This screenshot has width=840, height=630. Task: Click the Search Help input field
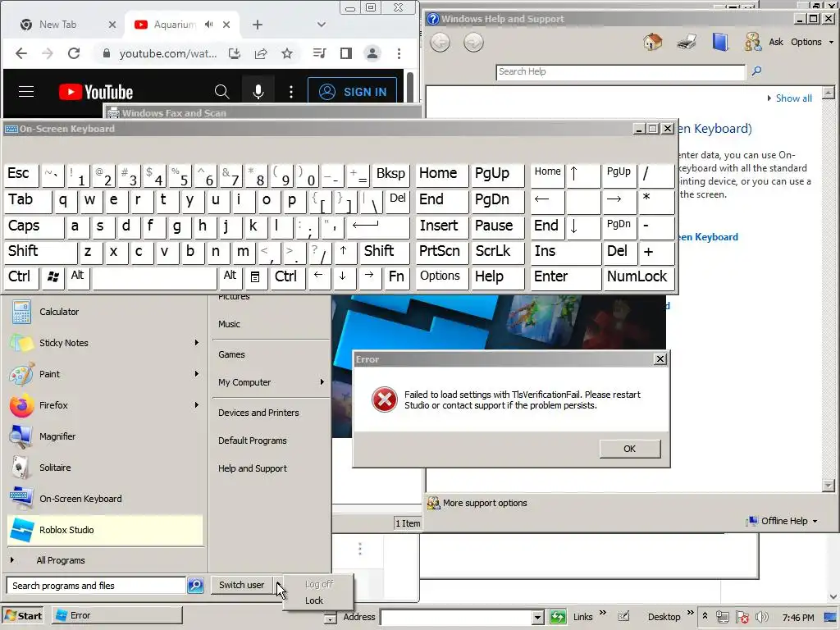620,72
